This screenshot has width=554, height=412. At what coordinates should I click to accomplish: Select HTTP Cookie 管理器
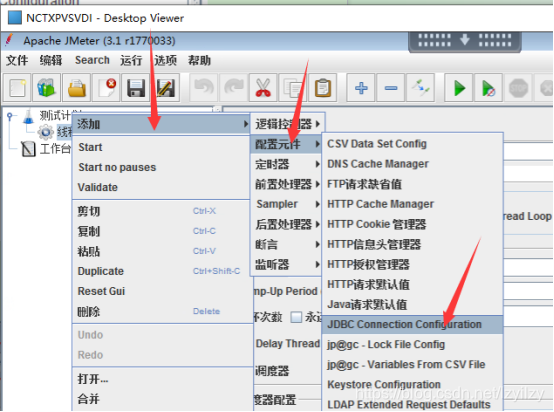412,224
